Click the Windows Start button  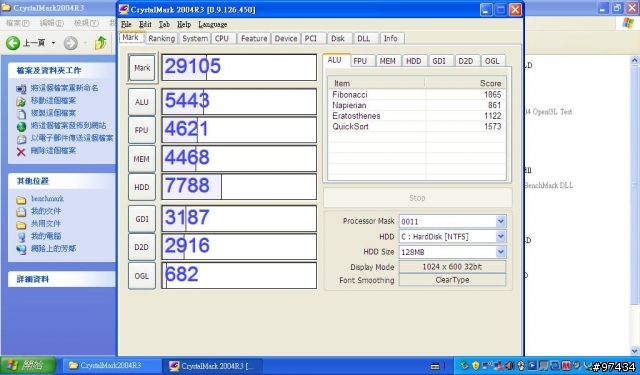28,366
